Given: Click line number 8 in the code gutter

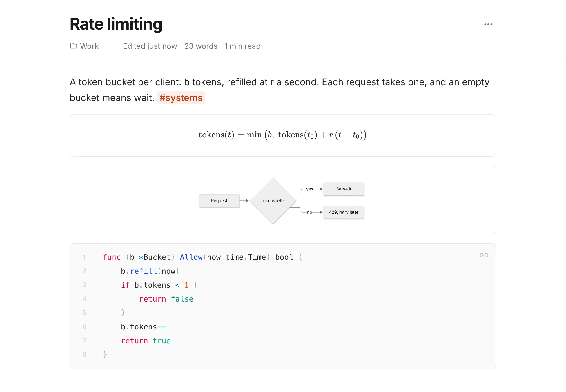Looking at the screenshot, I should tap(84, 354).
